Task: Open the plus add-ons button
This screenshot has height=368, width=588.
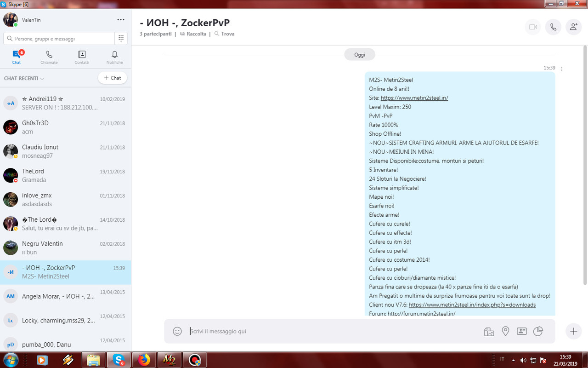Action: pos(573,331)
